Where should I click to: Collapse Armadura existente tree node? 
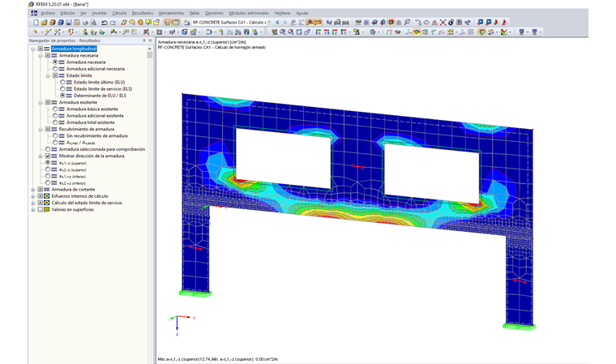click(41, 102)
